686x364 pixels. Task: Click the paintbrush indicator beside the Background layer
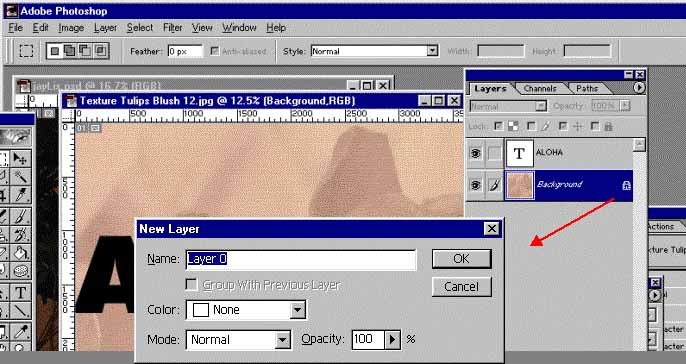494,185
